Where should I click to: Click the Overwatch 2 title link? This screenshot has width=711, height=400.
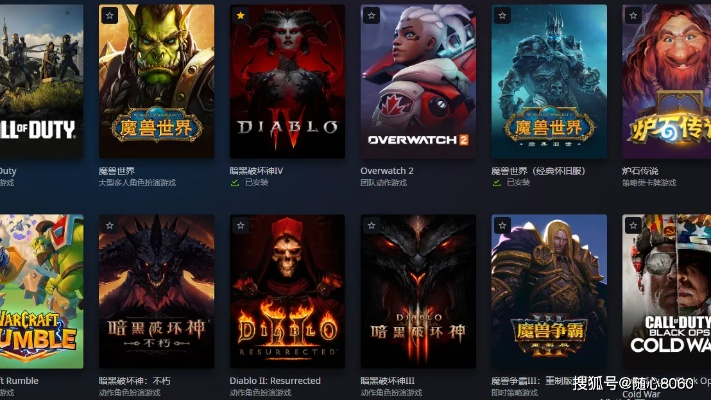click(387, 171)
